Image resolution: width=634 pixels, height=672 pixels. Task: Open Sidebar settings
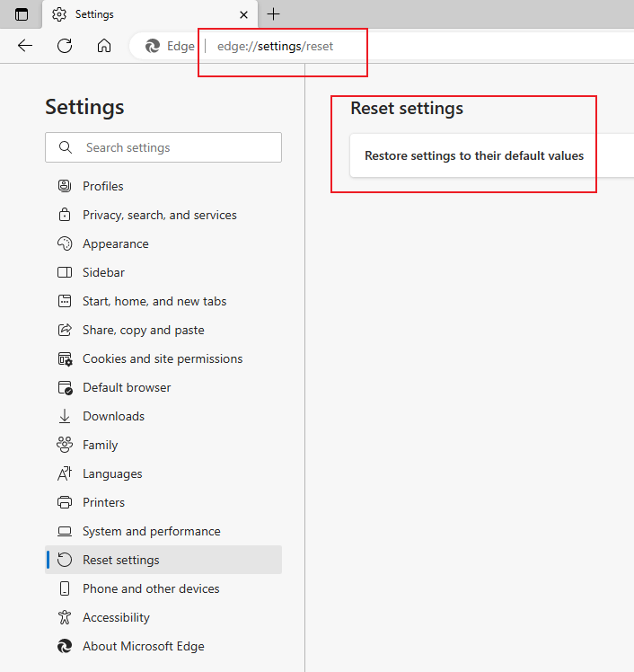(x=163, y=272)
